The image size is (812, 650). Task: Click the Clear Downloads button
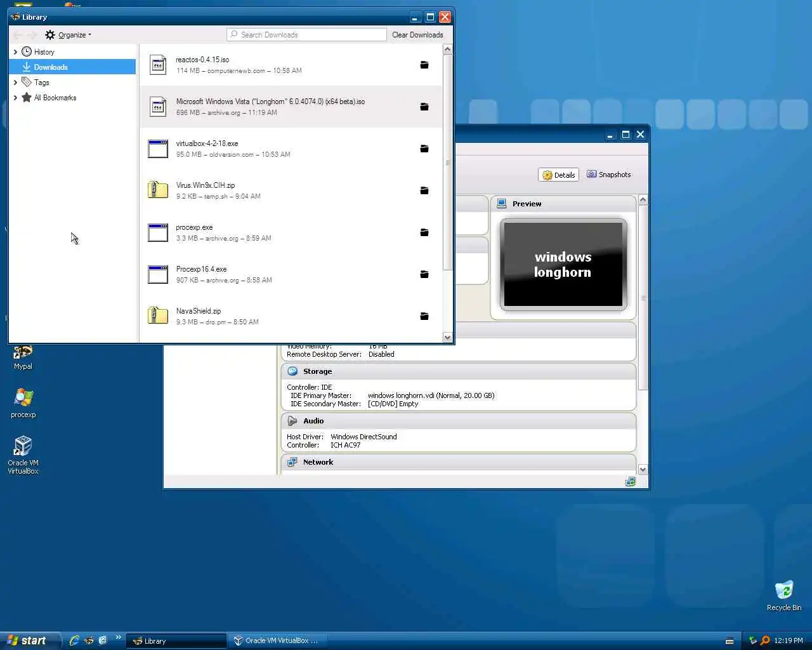[x=417, y=35]
